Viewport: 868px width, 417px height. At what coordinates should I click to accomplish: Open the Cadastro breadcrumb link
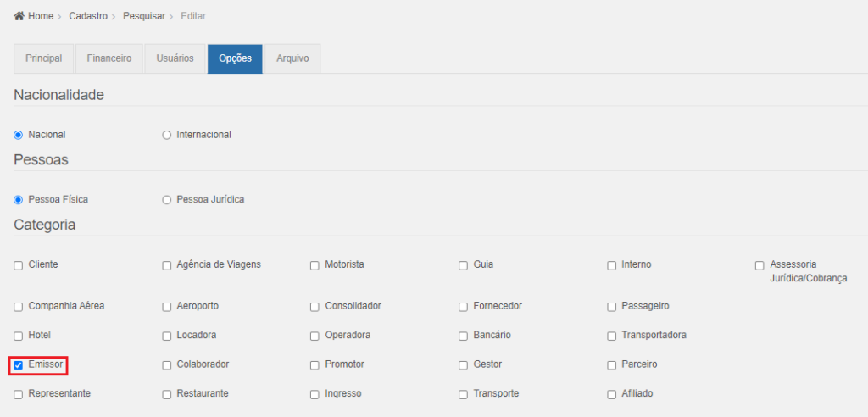pos(89,16)
